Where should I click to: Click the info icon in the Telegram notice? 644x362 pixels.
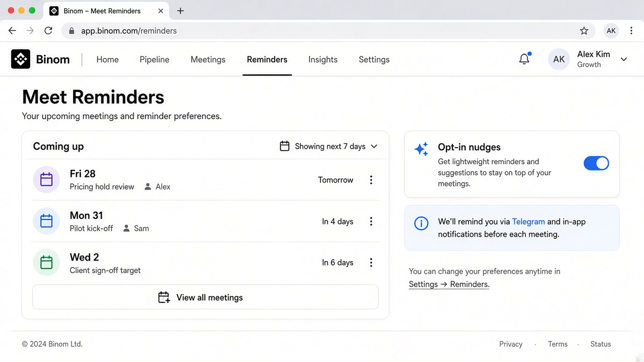pyautogui.click(x=421, y=223)
